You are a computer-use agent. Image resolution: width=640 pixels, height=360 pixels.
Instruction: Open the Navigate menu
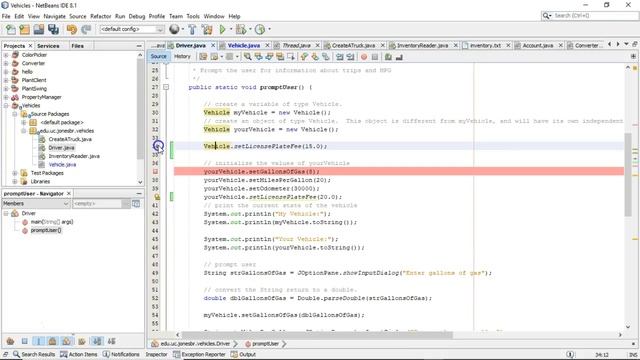pos(54,16)
